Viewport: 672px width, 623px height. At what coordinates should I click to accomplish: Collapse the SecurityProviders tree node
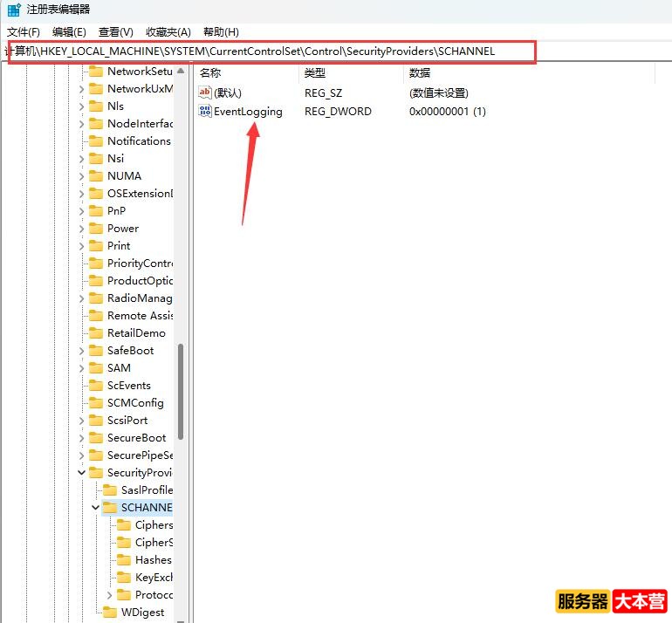click(x=82, y=473)
